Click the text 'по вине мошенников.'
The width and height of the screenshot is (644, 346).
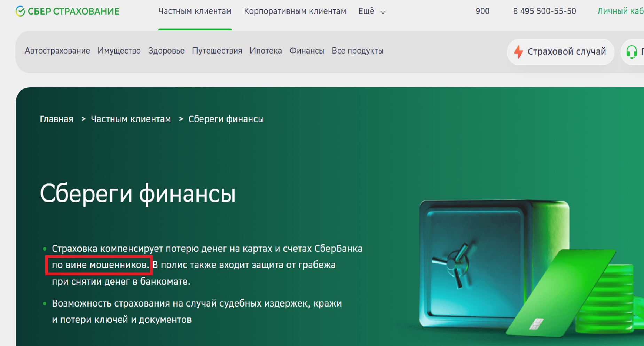(x=101, y=265)
